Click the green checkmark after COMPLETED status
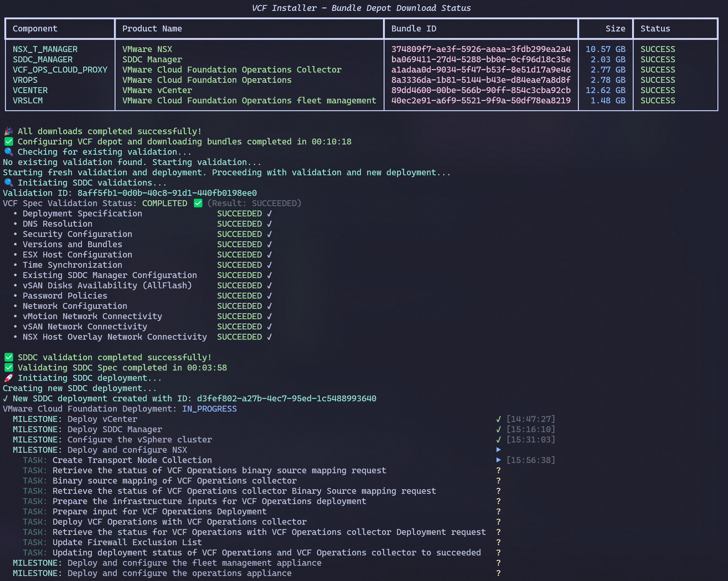The image size is (728, 581). pos(198,203)
